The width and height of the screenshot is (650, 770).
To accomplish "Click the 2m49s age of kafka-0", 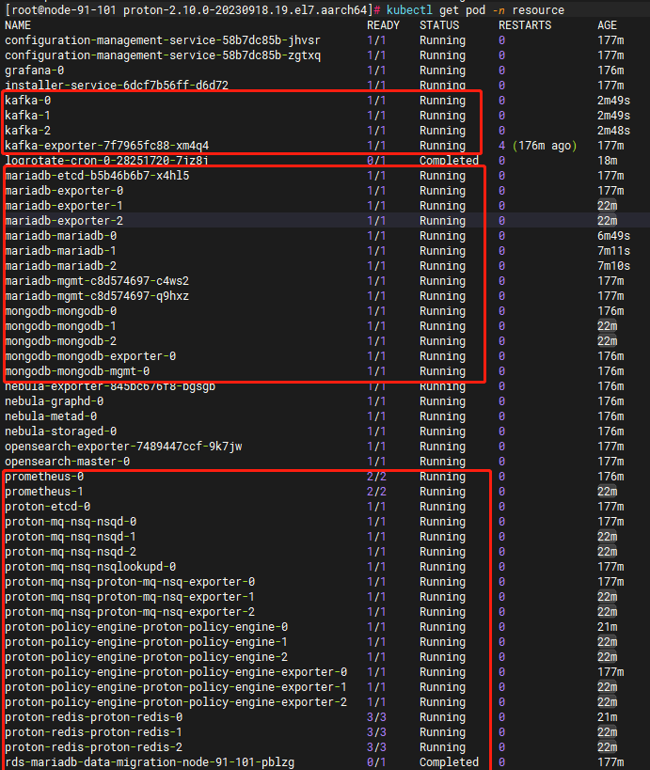I will coord(614,100).
